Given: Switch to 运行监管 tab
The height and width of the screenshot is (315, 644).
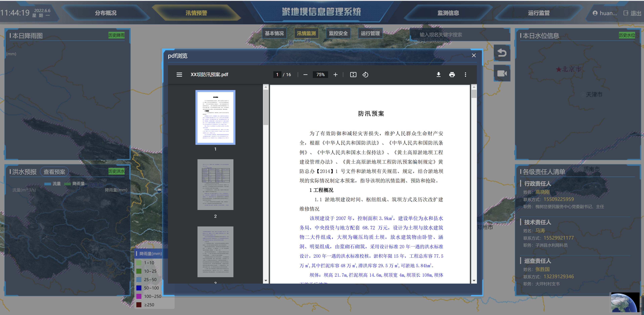Looking at the screenshot, I should [539, 13].
